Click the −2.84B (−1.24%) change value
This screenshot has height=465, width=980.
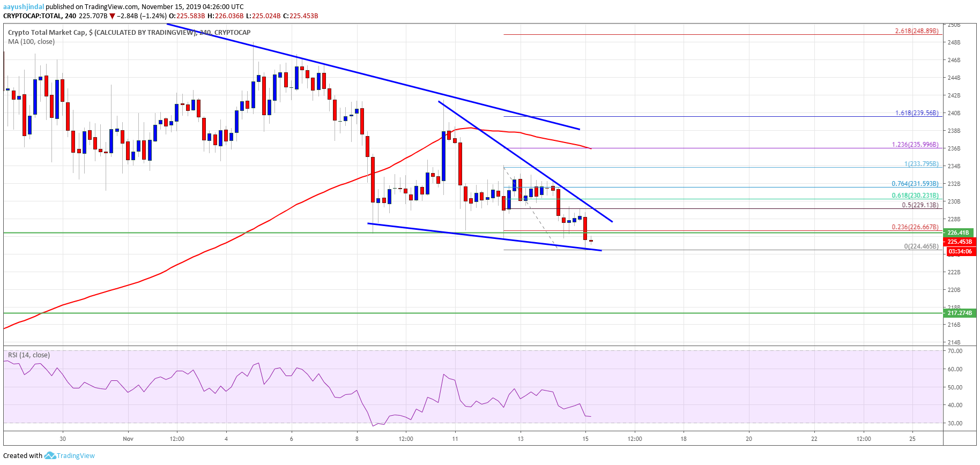pos(142,16)
